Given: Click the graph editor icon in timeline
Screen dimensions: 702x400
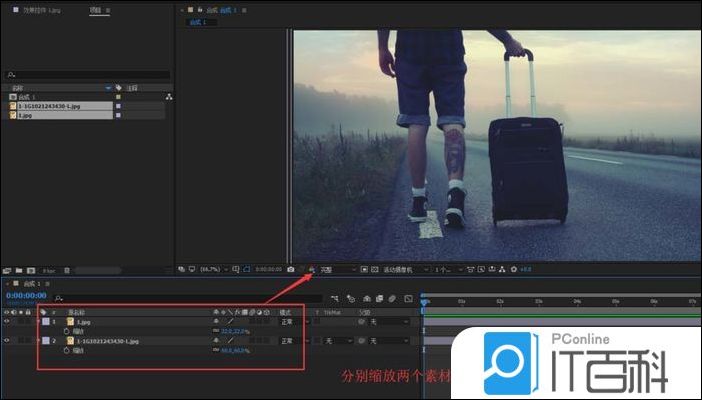Looking at the screenshot, I should 408,298.
